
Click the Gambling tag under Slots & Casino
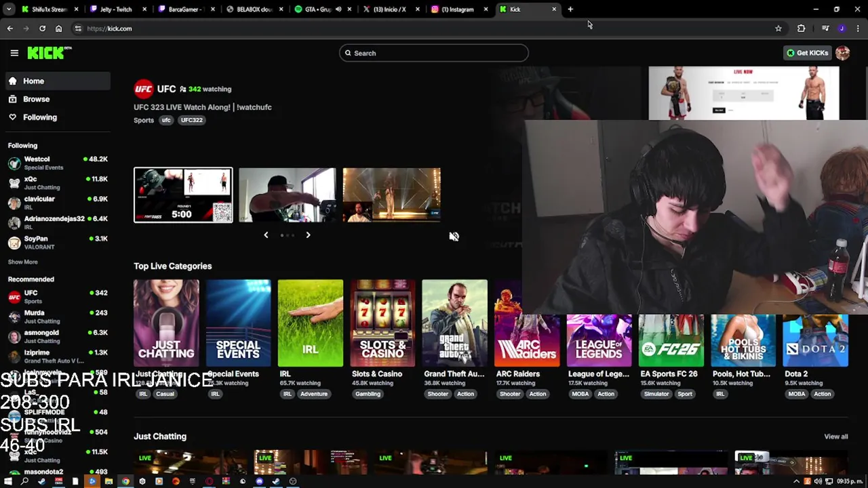368,394
